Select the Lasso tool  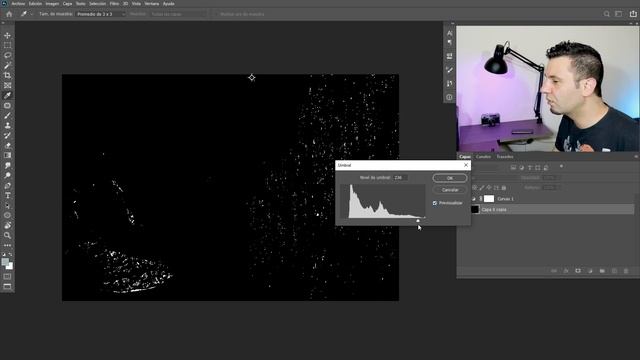pyautogui.click(x=7, y=55)
